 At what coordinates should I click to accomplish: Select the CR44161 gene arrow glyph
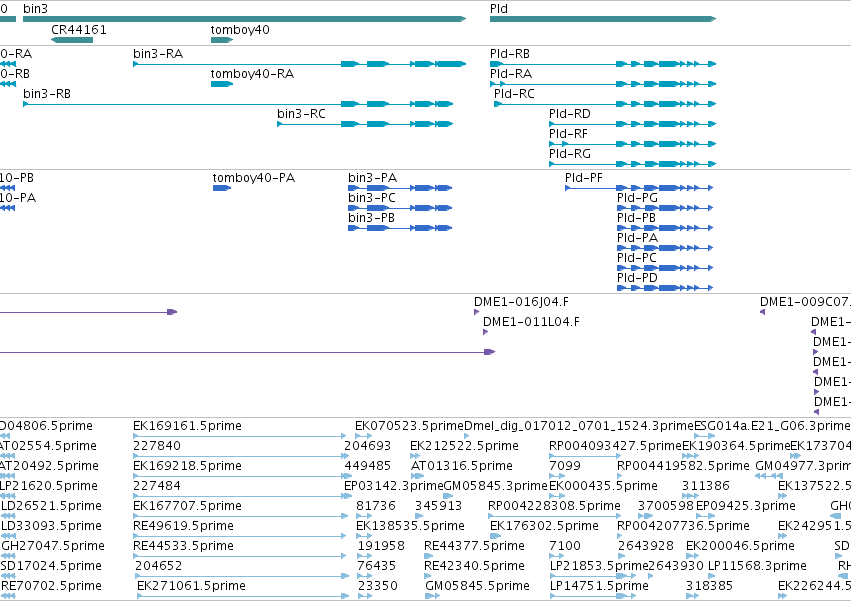pyautogui.click(x=72, y=40)
